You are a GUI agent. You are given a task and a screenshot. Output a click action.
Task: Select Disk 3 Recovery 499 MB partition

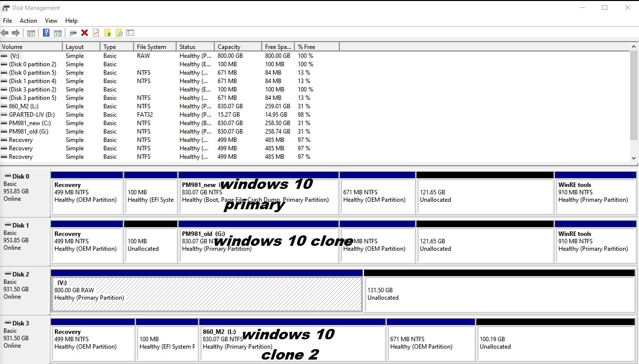tap(93, 340)
